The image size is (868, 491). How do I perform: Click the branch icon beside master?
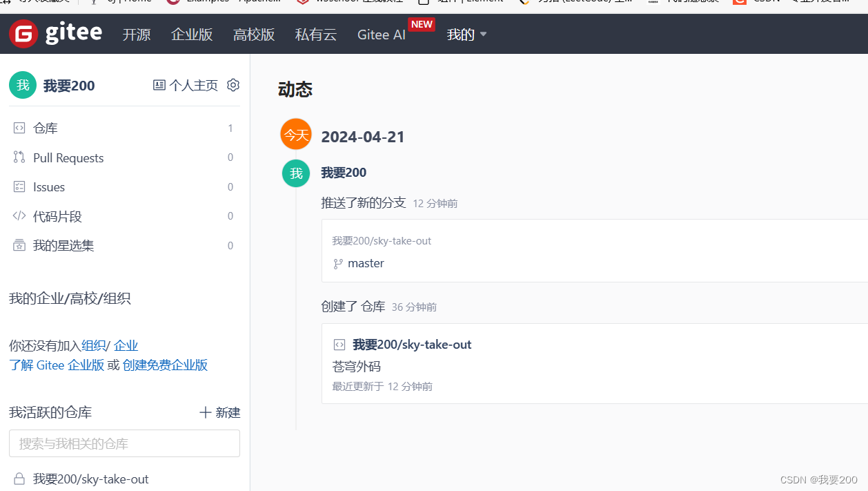(x=338, y=264)
